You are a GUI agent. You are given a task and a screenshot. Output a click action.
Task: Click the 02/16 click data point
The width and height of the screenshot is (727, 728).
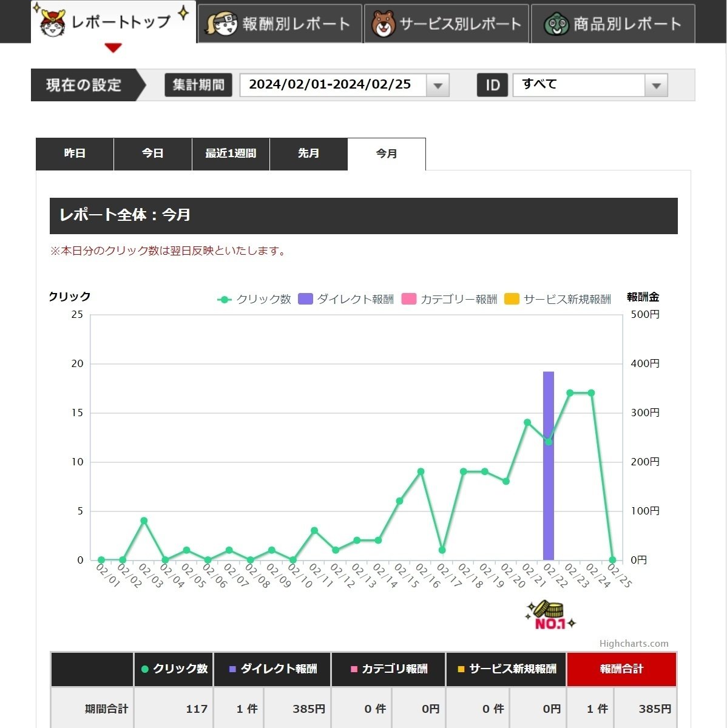click(421, 471)
